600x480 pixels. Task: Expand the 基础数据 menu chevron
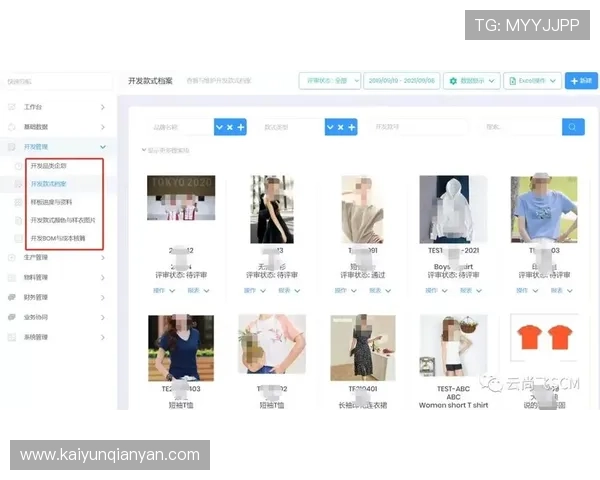tap(103, 127)
